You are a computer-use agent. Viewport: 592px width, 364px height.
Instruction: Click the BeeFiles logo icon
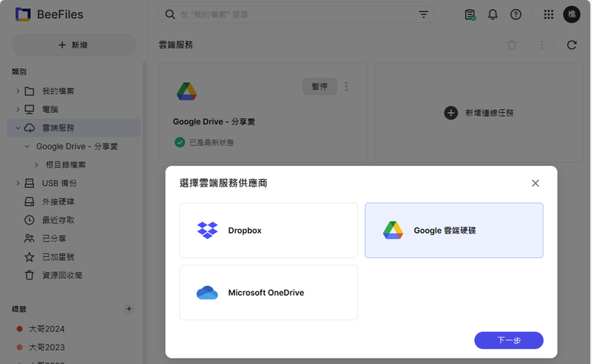[23, 14]
